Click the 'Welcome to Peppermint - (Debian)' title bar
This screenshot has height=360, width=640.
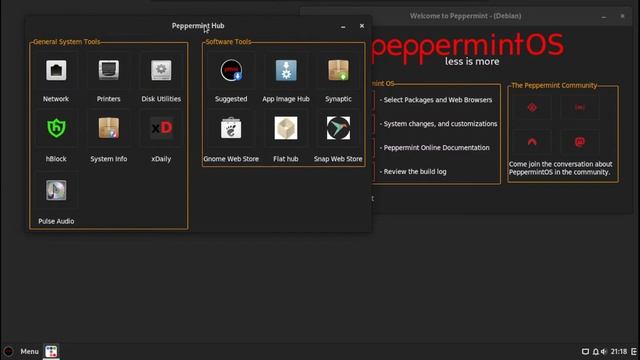465,16
